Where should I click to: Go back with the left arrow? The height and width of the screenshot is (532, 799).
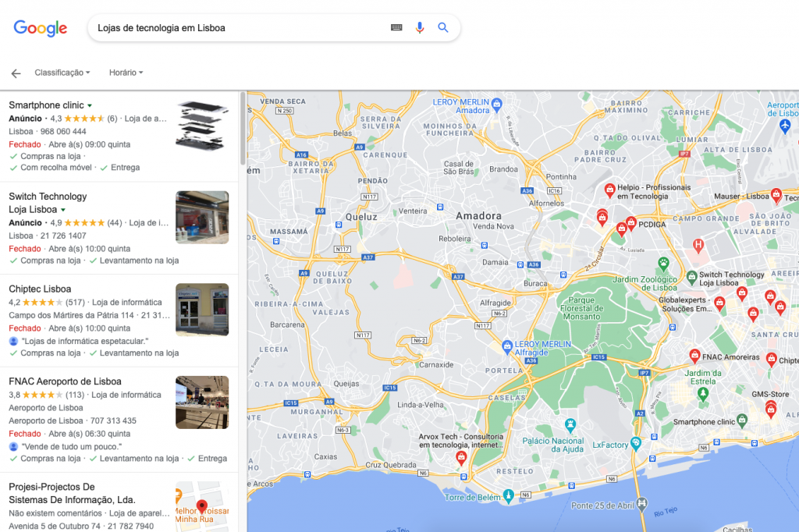[16, 73]
